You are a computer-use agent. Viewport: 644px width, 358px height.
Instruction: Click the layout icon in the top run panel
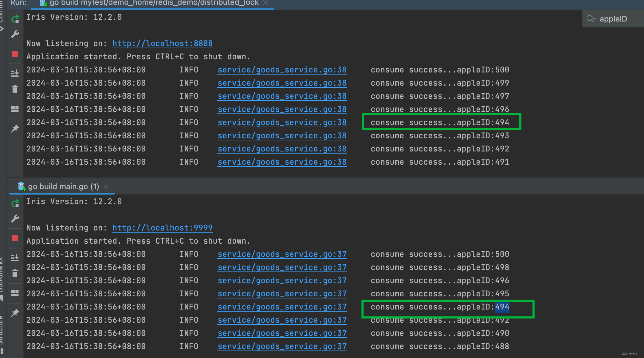(x=15, y=109)
